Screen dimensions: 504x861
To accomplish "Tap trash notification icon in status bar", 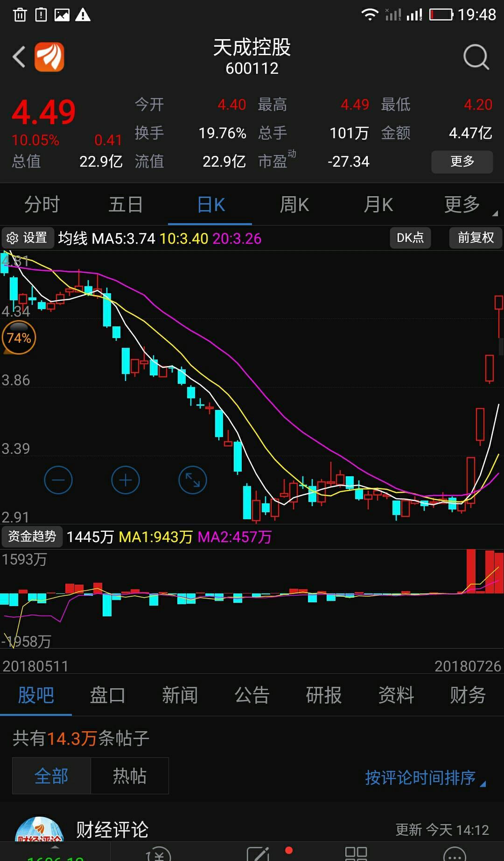I will tap(20, 15).
